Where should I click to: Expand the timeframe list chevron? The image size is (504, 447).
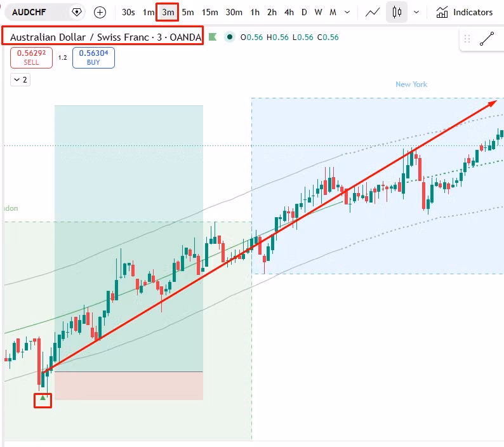(x=347, y=12)
